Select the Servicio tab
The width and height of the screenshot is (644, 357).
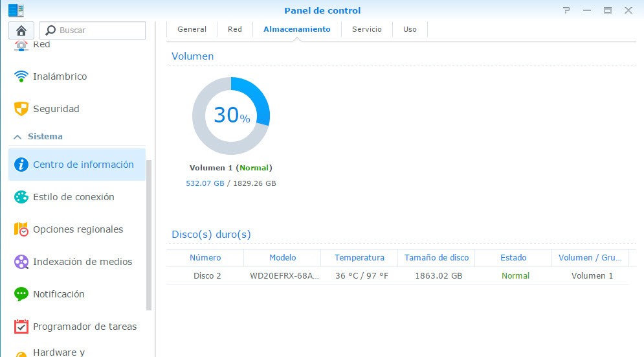click(x=366, y=29)
